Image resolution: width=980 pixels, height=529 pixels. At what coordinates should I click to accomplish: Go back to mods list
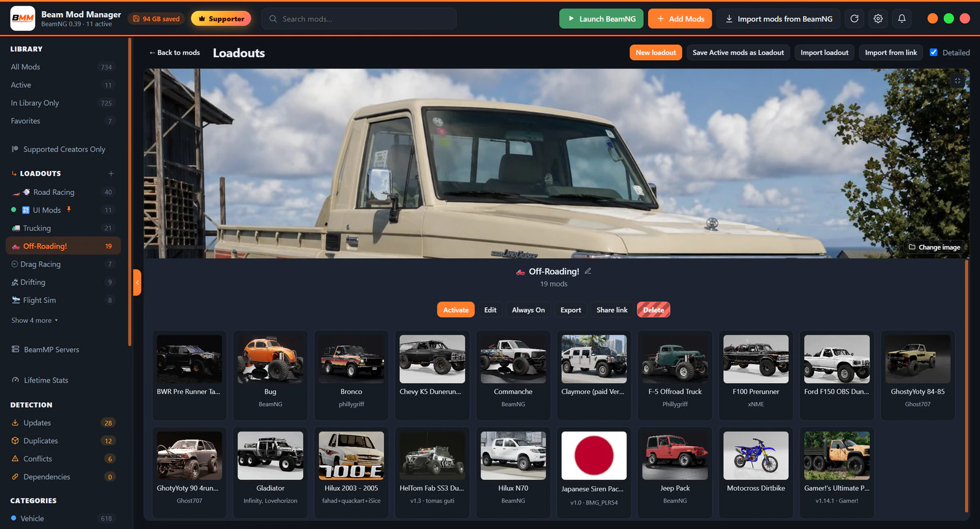(x=175, y=53)
